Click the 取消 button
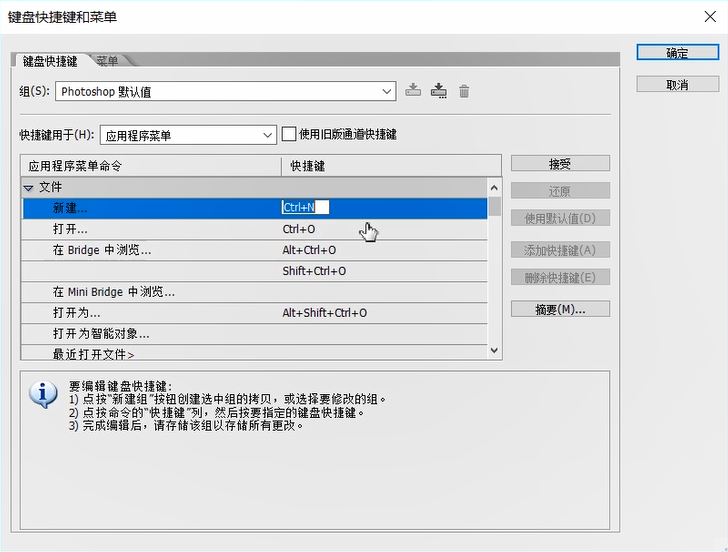This screenshot has height=552, width=728. click(677, 84)
